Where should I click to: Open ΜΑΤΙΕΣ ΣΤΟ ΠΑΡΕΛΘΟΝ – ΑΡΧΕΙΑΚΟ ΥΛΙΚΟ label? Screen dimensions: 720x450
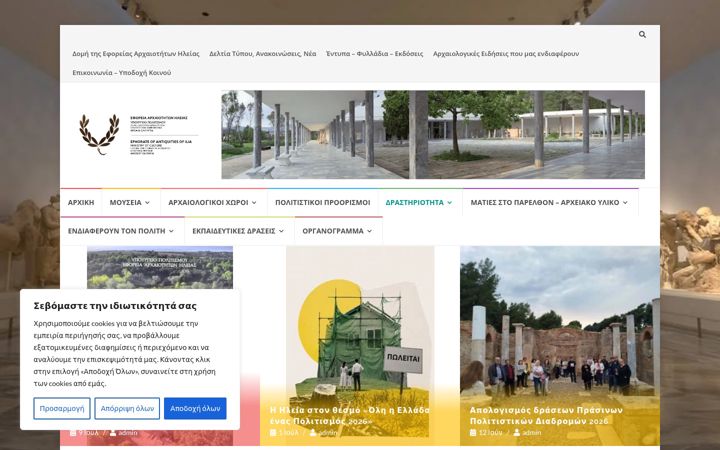[x=545, y=202]
